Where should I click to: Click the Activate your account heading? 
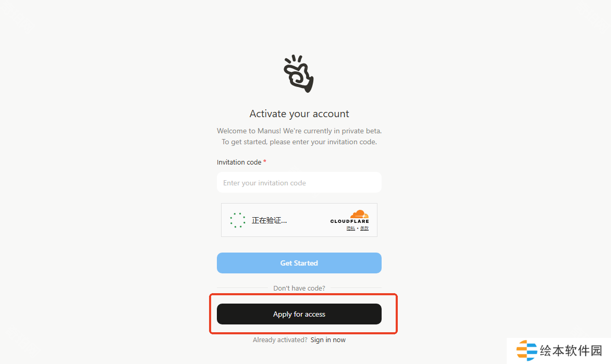coord(299,114)
